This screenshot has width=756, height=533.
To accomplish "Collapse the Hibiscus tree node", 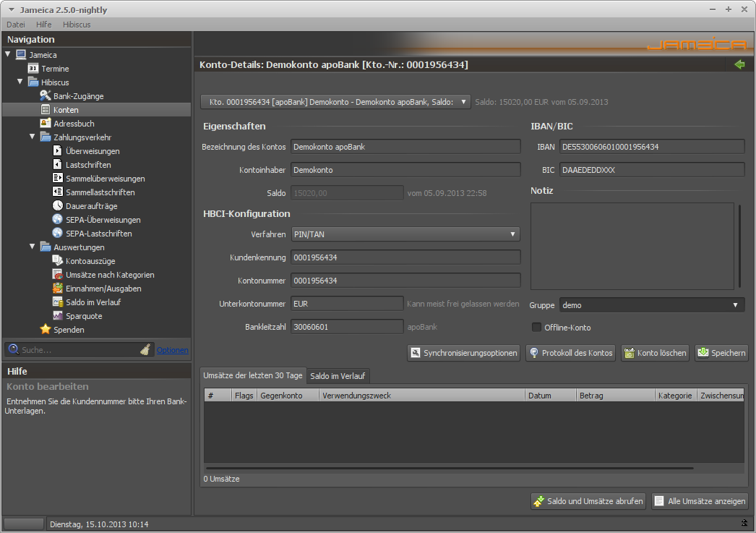I will click(x=20, y=82).
